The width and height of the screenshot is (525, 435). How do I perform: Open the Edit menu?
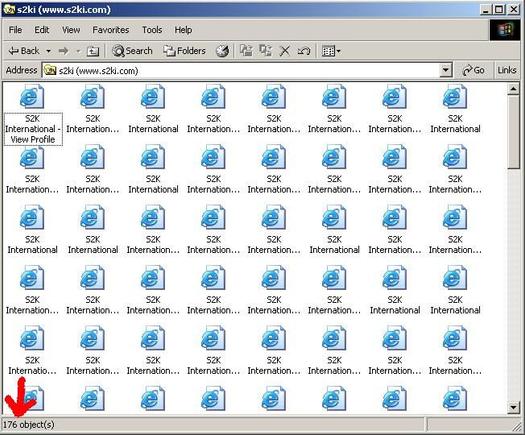click(42, 30)
